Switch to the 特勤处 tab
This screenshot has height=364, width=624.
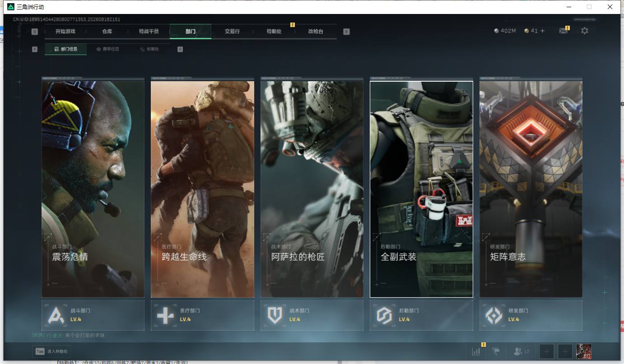(274, 32)
